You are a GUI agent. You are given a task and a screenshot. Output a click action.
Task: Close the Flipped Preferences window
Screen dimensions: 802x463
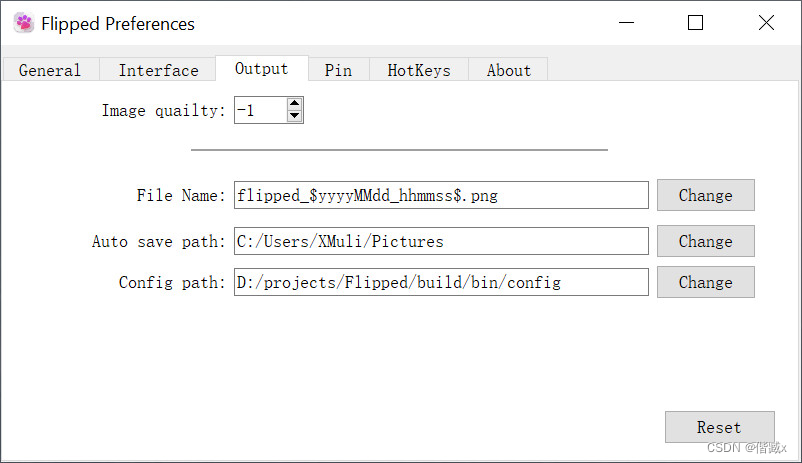tap(766, 23)
